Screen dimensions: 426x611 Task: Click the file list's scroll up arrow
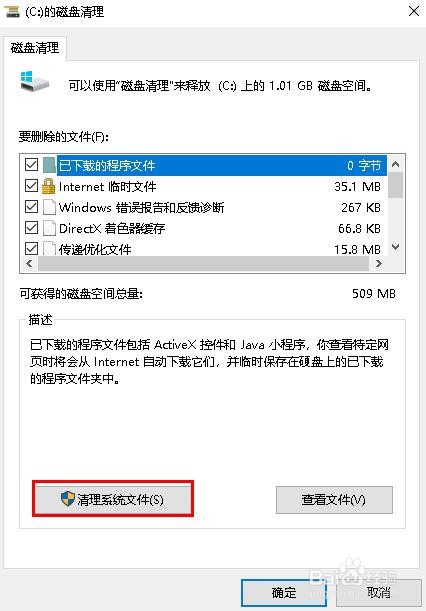396,164
